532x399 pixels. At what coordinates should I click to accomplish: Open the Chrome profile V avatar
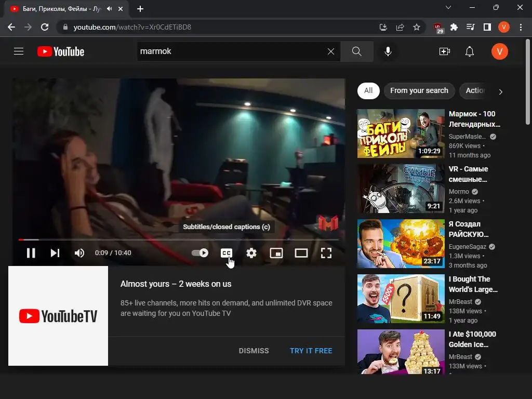click(x=503, y=27)
